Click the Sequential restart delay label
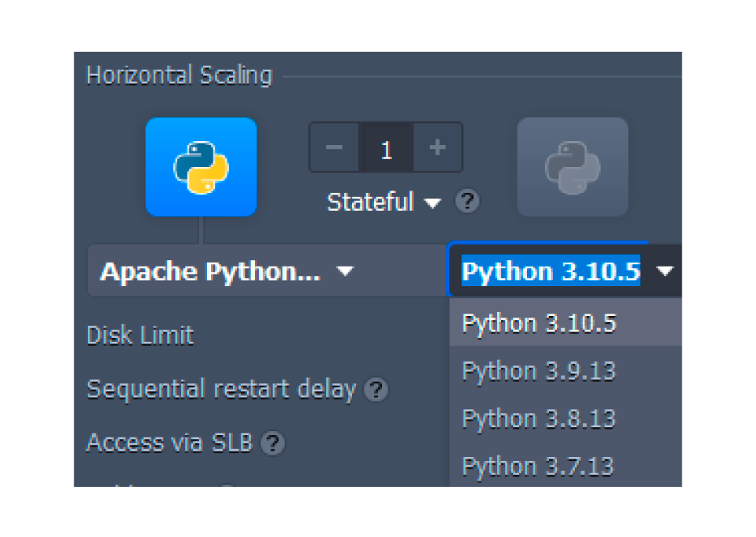Screen dimensions: 756x537 [x=221, y=390]
